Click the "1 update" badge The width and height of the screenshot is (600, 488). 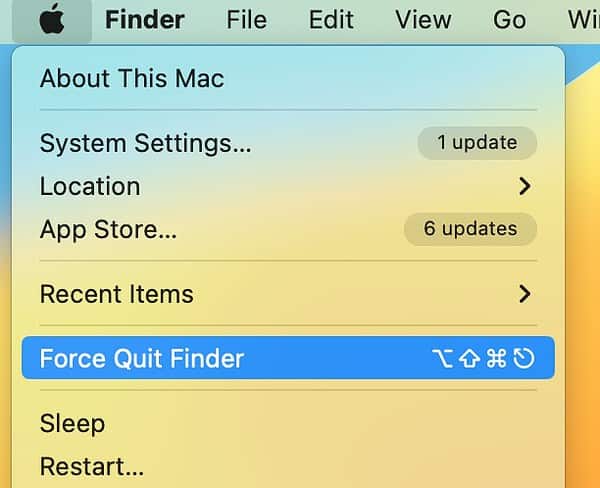[477, 143]
